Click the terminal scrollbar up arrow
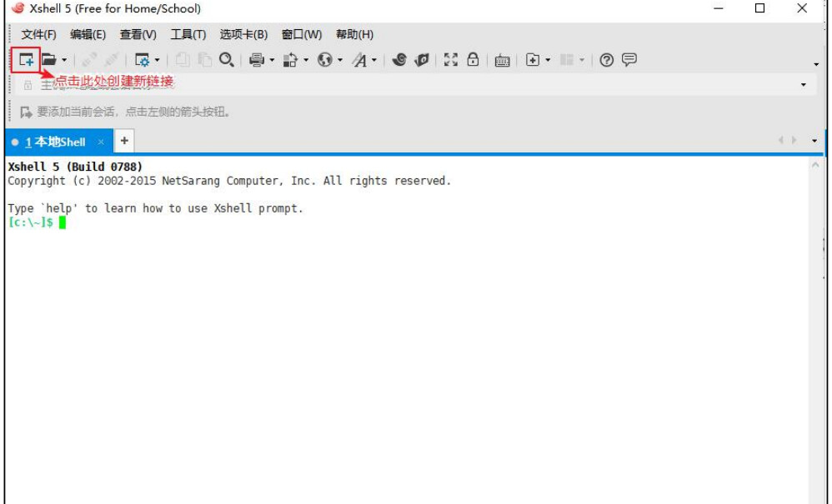The image size is (832, 504). click(x=815, y=165)
